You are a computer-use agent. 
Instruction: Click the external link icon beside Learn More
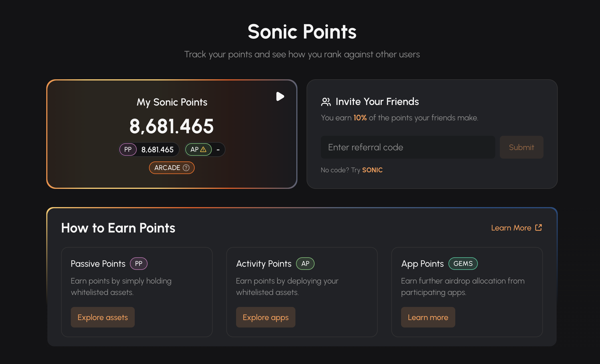[x=539, y=228]
